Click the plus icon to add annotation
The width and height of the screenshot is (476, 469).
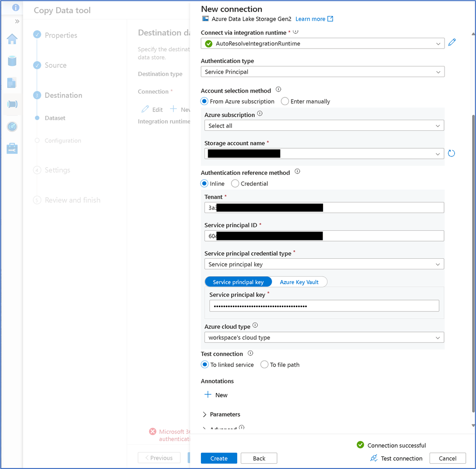tap(208, 394)
